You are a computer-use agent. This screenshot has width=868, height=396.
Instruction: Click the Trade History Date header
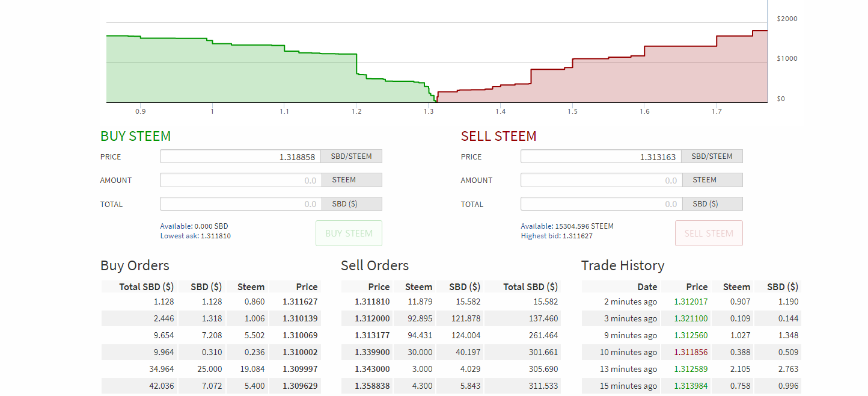647,286
